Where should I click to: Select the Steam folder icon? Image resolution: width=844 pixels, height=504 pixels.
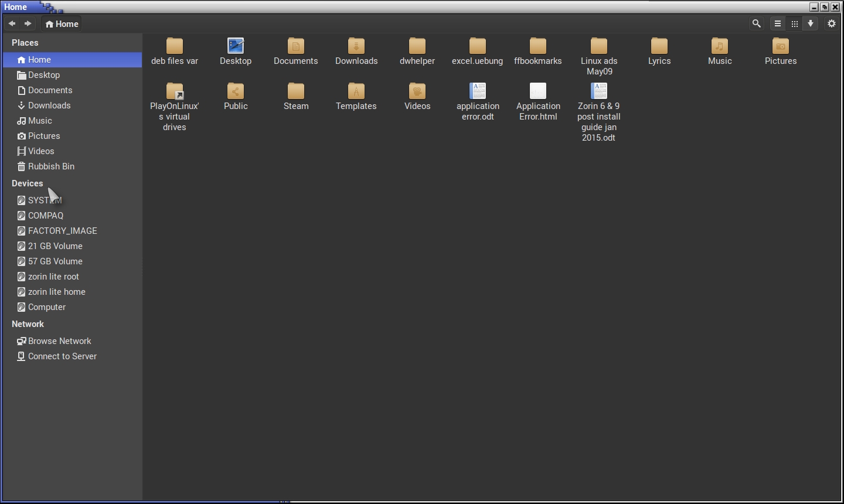click(x=296, y=91)
